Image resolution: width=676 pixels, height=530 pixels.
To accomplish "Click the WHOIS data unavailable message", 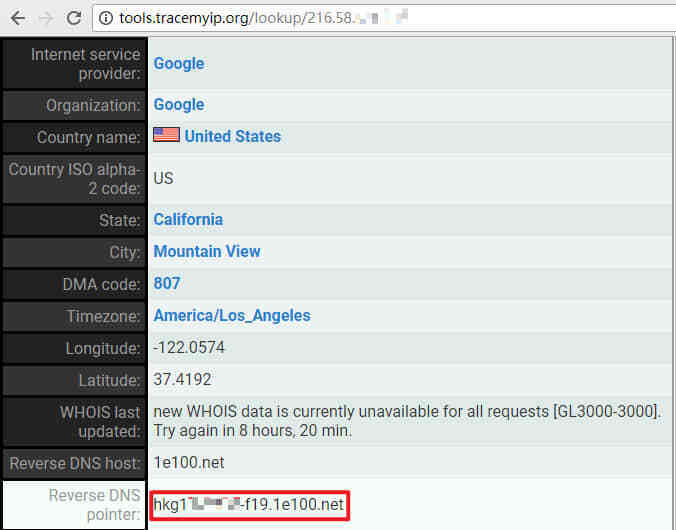I will pyautogui.click(x=407, y=421).
